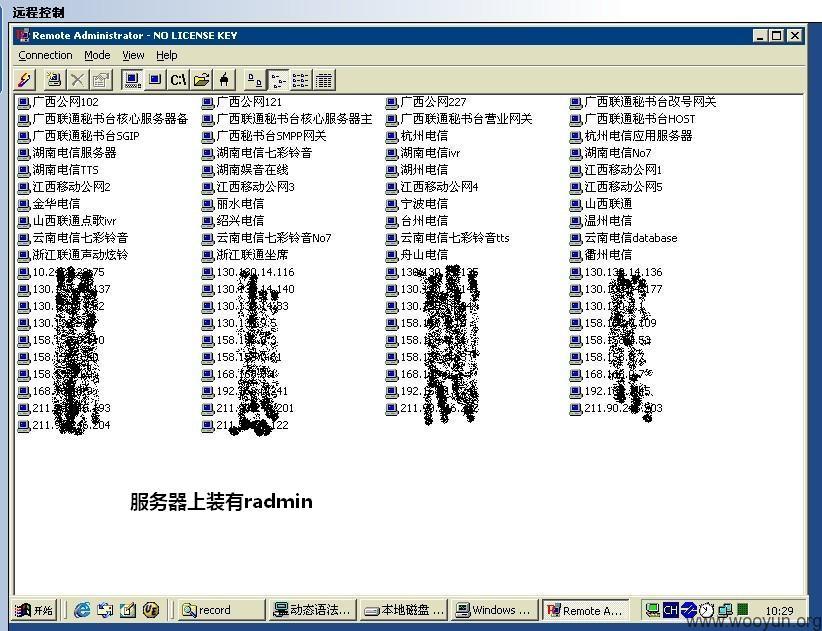Viewport: 822px width, 631px height.
Task: Select the 山西联通 entry
Action: (x=601, y=204)
